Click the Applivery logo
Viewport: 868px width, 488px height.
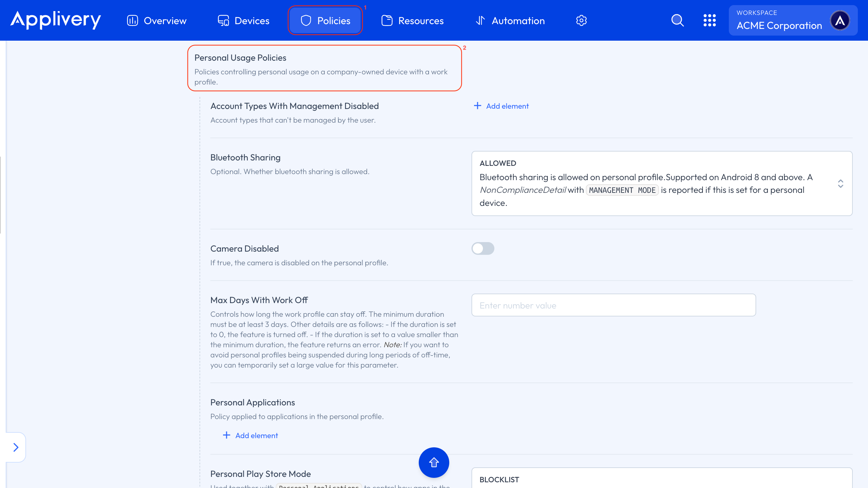tap(56, 20)
